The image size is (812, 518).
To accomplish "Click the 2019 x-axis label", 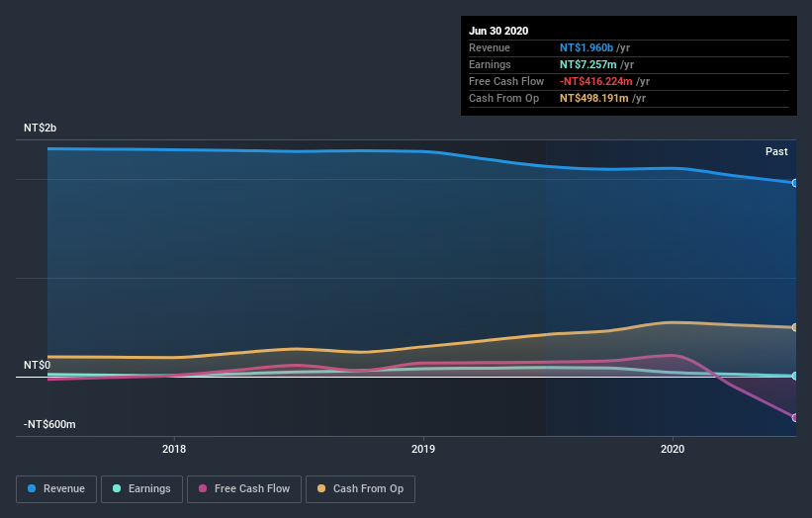I will pyautogui.click(x=423, y=449).
